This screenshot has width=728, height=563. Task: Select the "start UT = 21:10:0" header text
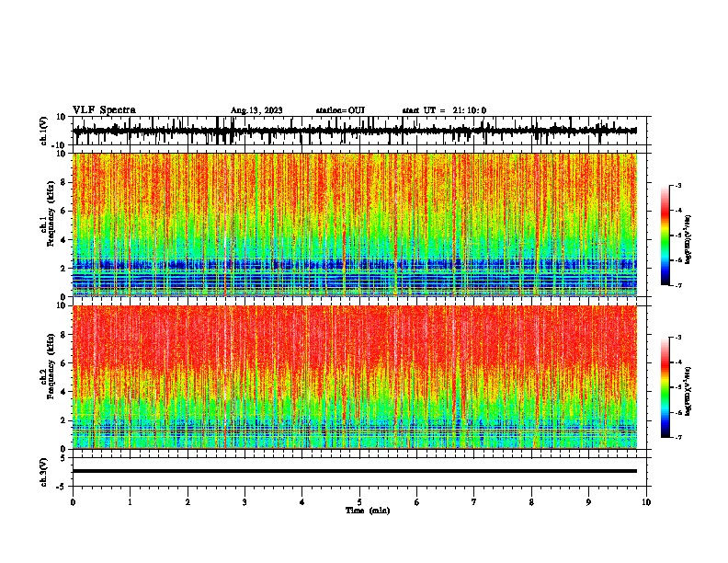click(444, 110)
